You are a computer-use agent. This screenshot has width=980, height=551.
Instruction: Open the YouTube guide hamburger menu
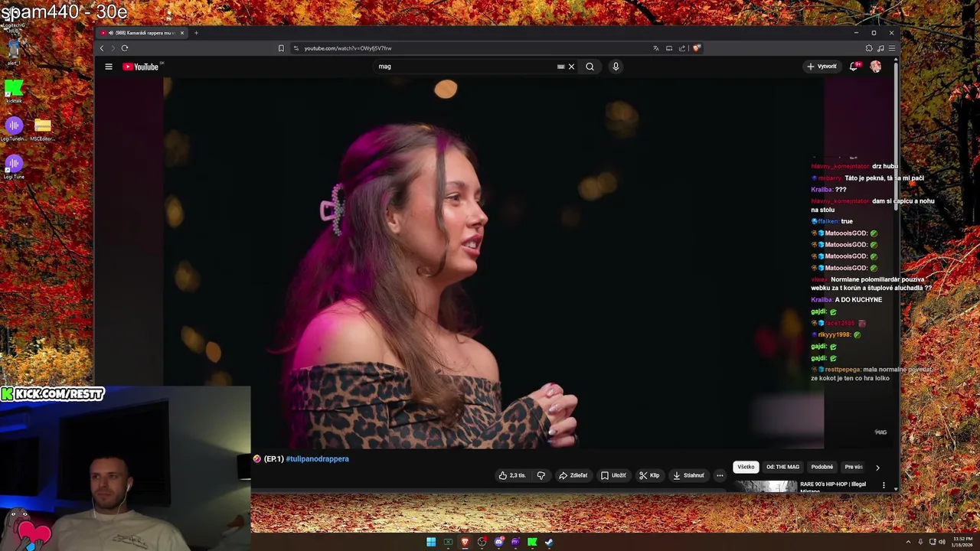pos(109,67)
